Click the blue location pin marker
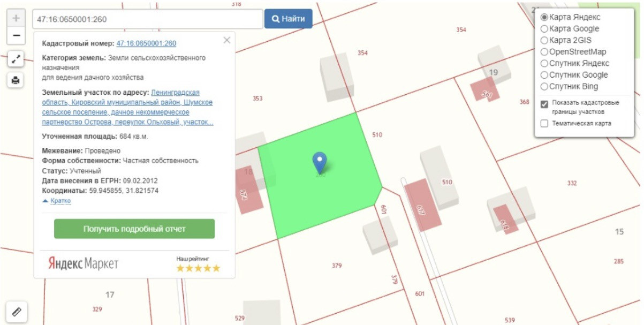 pos(320,162)
